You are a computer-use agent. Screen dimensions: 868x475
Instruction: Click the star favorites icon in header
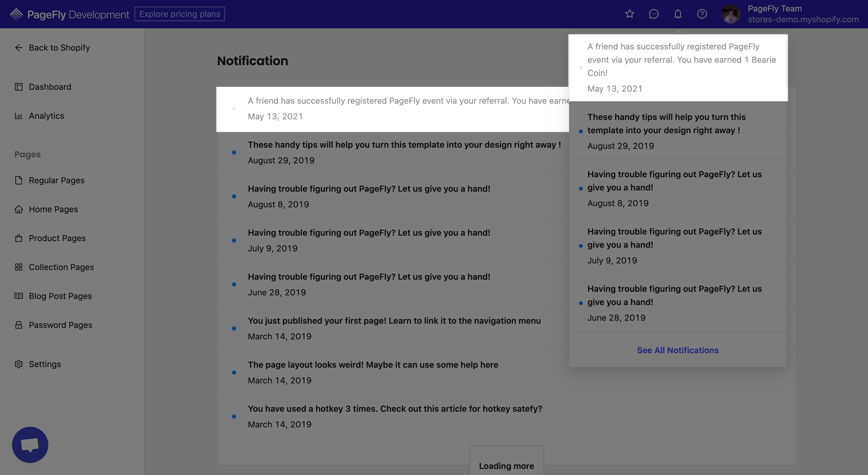(x=629, y=14)
